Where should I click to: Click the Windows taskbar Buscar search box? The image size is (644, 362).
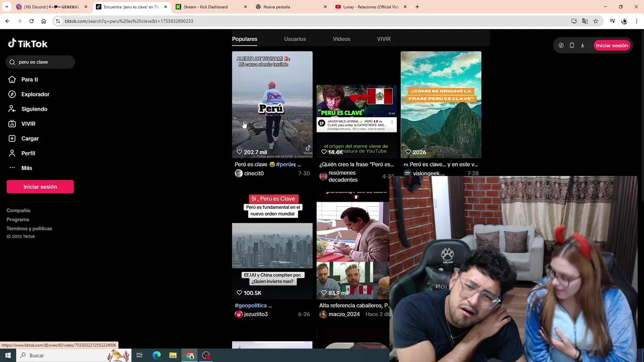click(73, 355)
